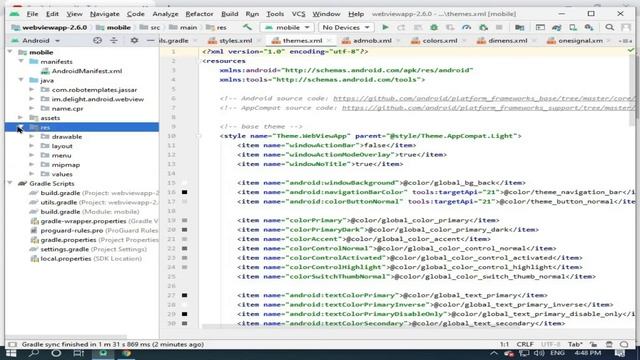This screenshot has width=640, height=360.
Task: Click CRLF line separator in status bar
Action: coord(525,344)
